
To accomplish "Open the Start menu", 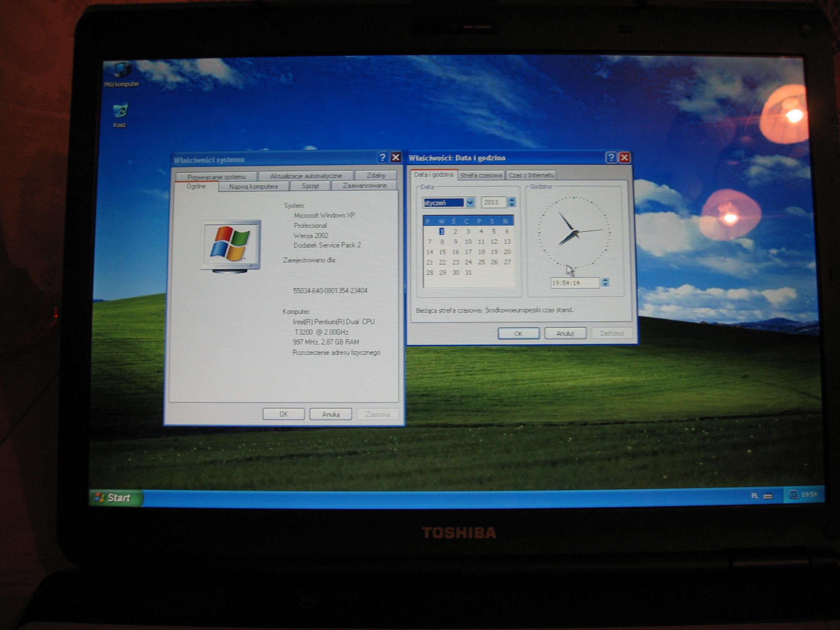I will click(x=116, y=498).
